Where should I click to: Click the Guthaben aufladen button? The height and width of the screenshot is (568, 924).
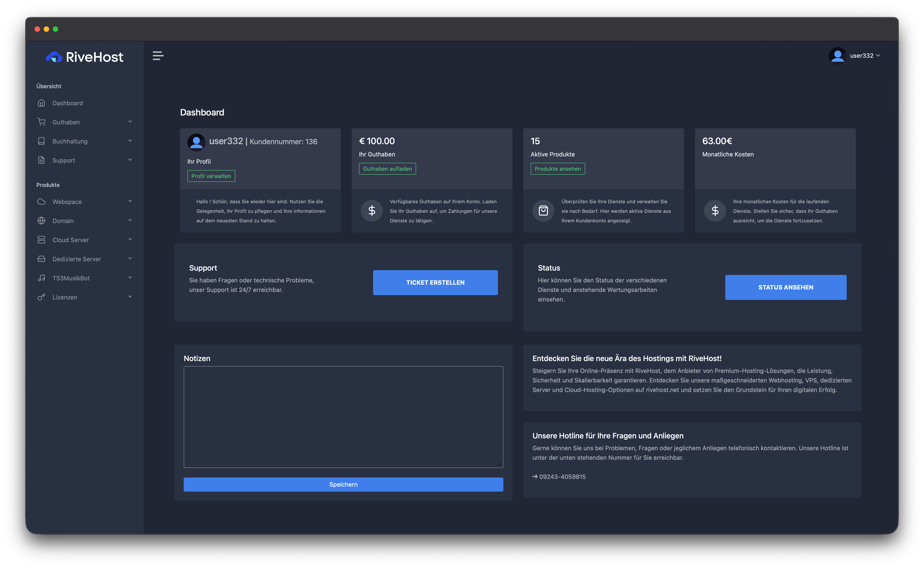coord(387,169)
